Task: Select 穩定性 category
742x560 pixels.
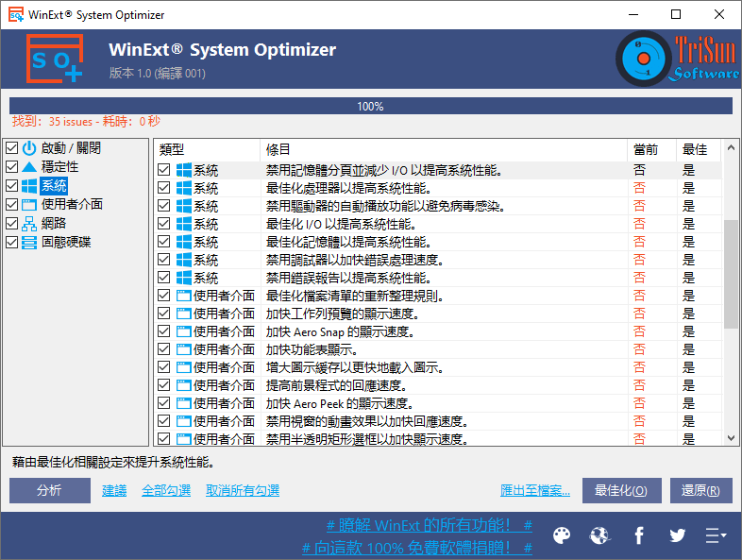Action: click(x=59, y=166)
